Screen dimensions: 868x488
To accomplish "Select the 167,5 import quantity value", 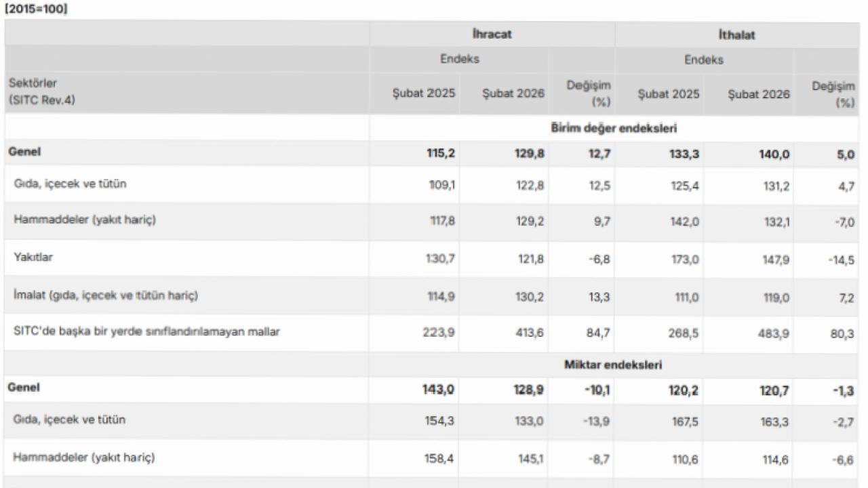I will point(686,422).
